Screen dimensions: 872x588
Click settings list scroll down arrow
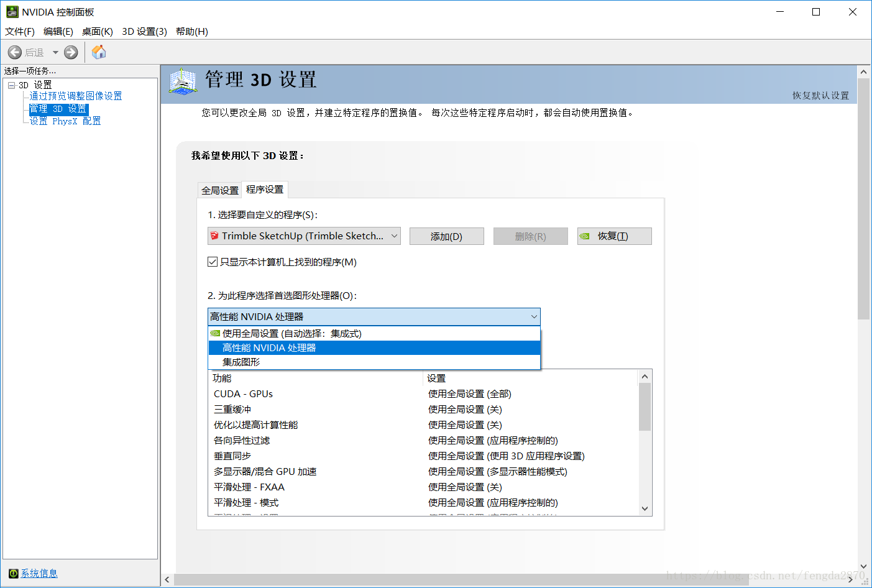[645, 508]
